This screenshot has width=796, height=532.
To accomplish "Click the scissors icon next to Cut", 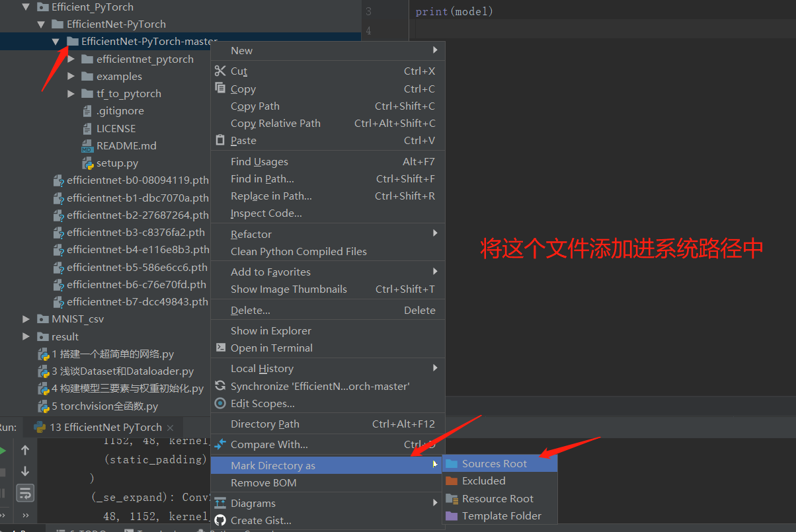I will 220,71.
